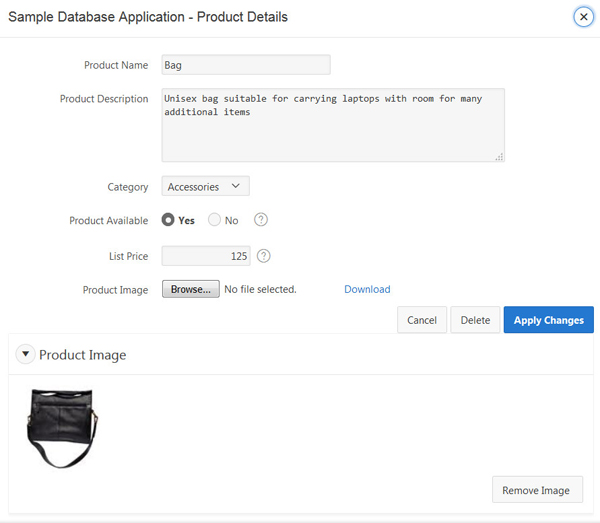
Task: Cancel editing the product
Action: [421, 320]
